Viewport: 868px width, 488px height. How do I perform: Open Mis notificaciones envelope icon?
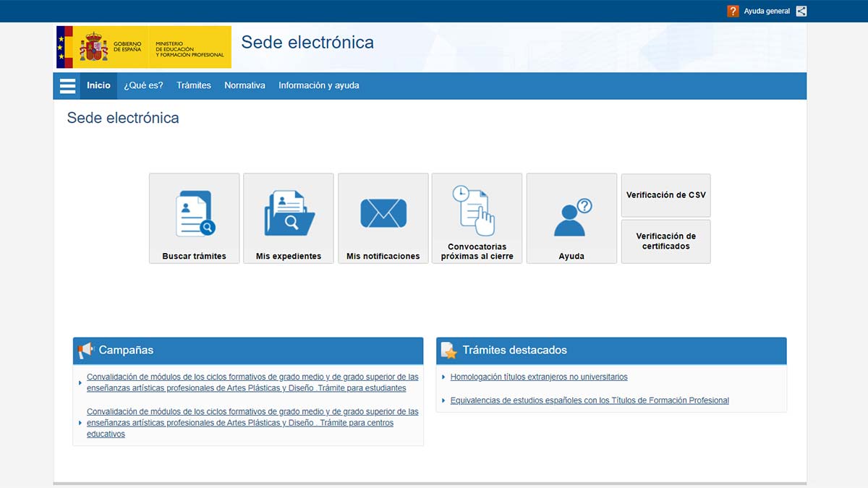383,212
